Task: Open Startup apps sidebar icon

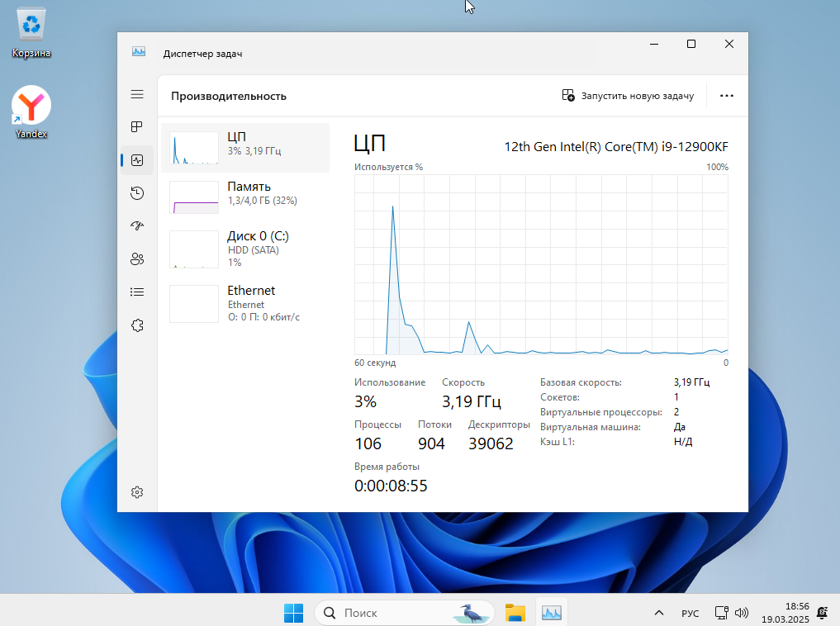Action: (137, 226)
